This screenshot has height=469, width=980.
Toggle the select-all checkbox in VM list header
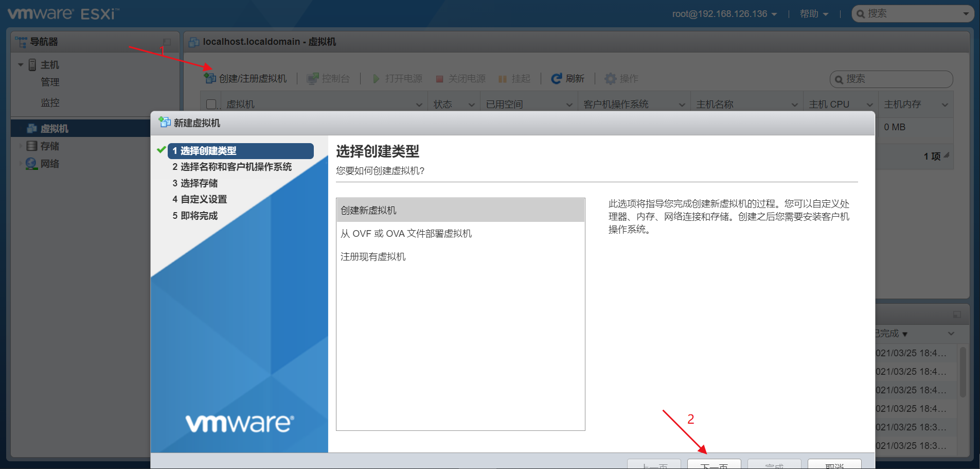pos(211,103)
